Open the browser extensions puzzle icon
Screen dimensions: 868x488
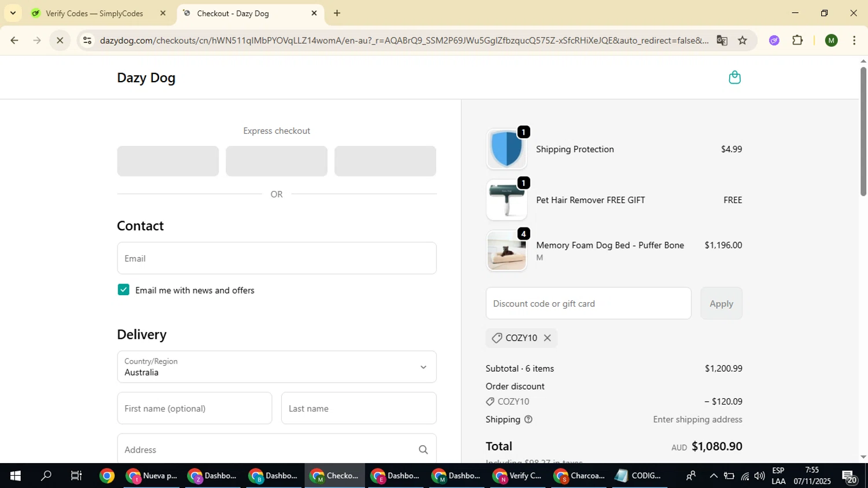click(x=797, y=41)
